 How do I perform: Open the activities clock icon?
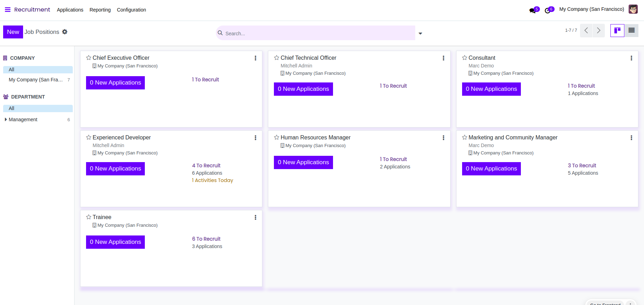(x=548, y=10)
